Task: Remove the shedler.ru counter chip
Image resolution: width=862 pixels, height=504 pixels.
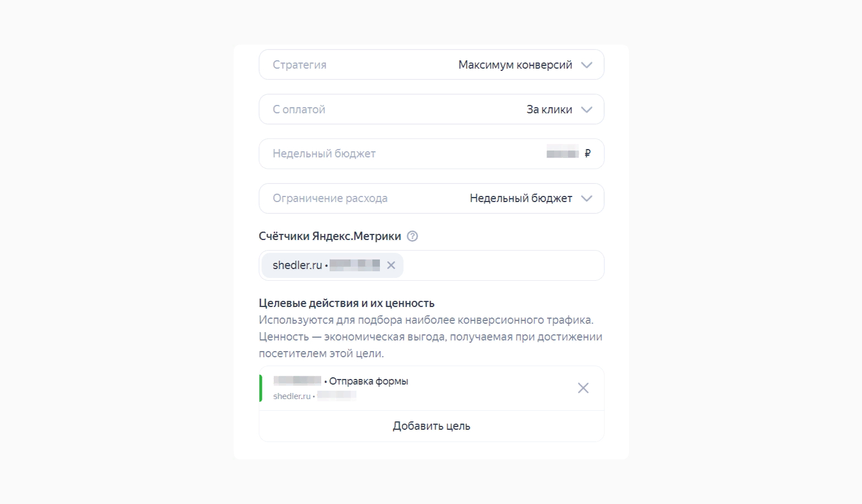Action: [x=391, y=265]
